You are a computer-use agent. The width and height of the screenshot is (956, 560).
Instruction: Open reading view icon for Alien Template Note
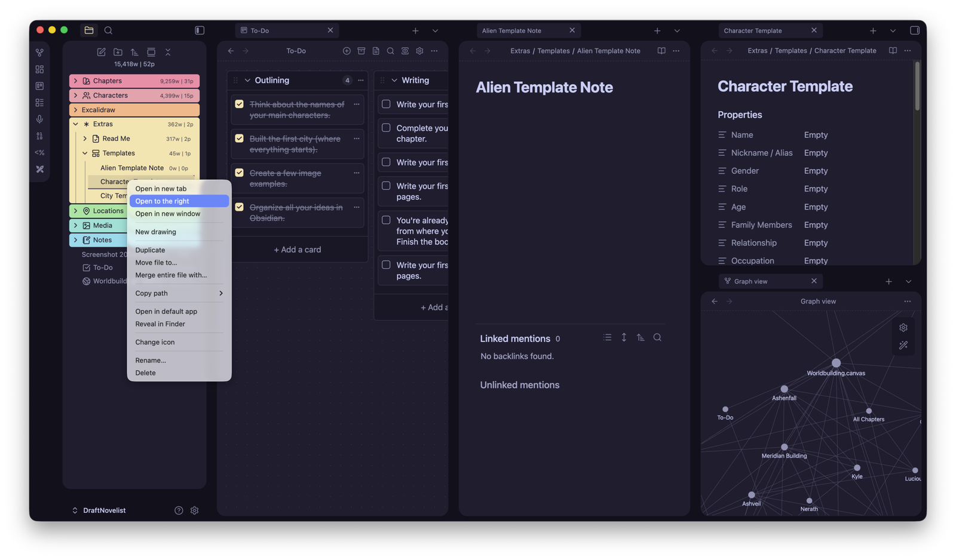coord(661,51)
